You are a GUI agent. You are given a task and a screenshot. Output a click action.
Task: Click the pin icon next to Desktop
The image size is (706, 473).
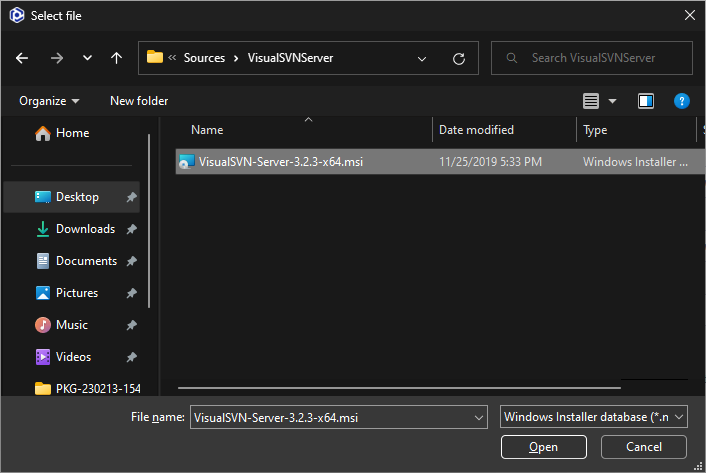(x=131, y=197)
